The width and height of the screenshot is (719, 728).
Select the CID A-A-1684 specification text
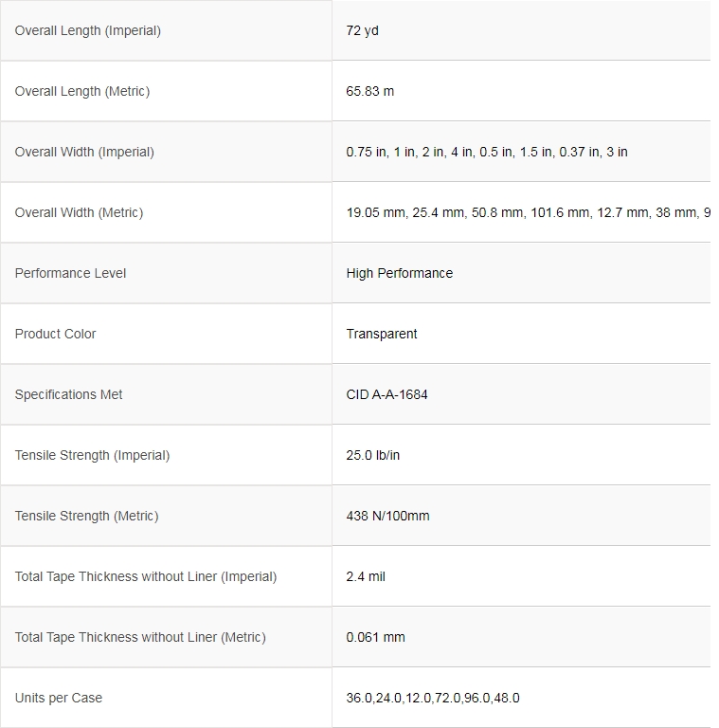387,394
